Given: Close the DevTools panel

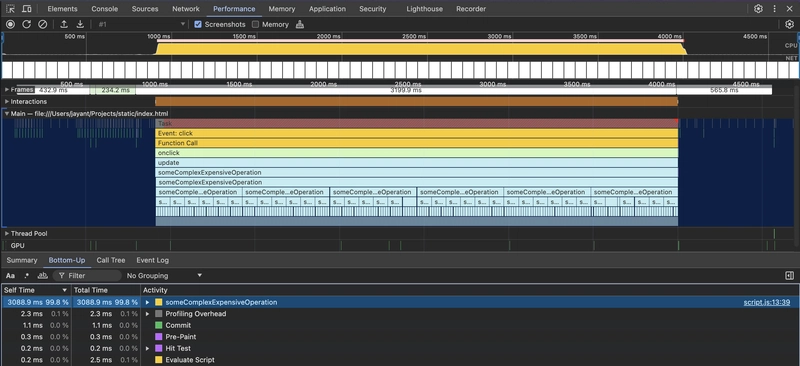Looking at the screenshot, I should point(790,9).
